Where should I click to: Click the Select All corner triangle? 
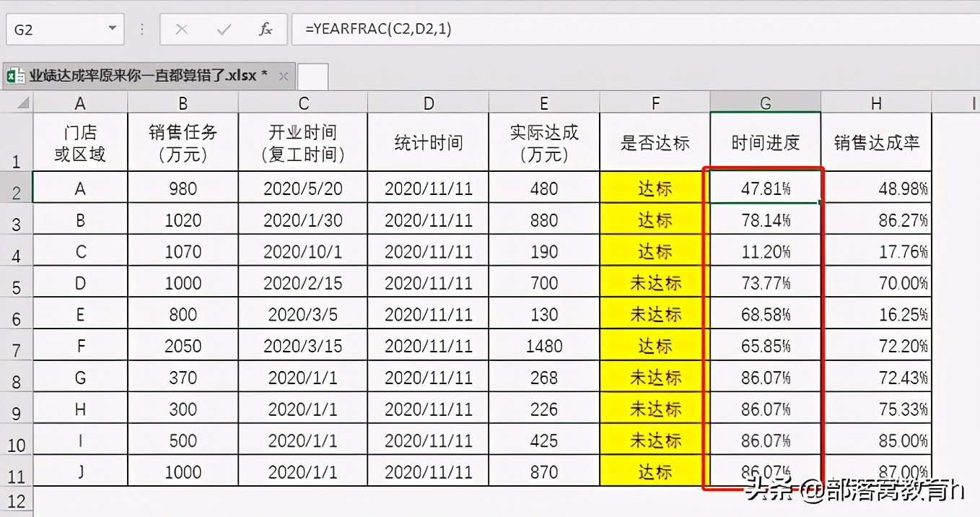coord(17,103)
